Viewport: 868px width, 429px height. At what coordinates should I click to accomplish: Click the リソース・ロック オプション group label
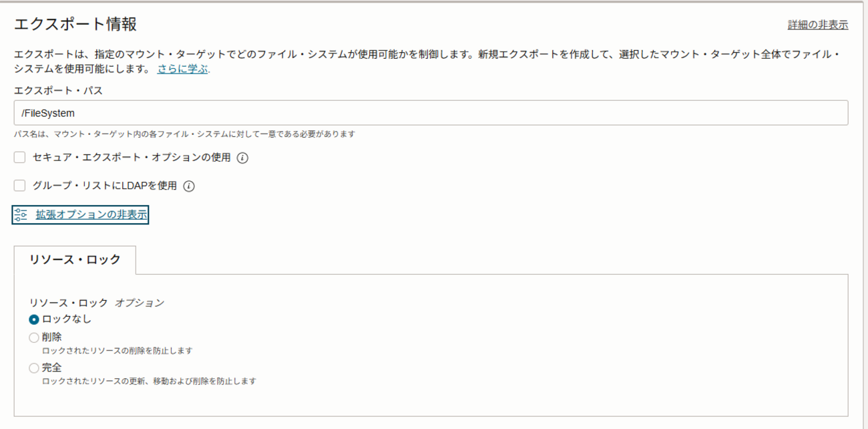pos(97,303)
